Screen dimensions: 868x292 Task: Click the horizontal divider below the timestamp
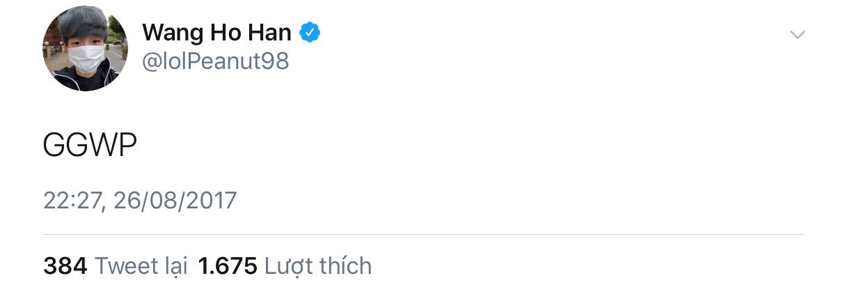pyautogui.click(x=423, y=234)
